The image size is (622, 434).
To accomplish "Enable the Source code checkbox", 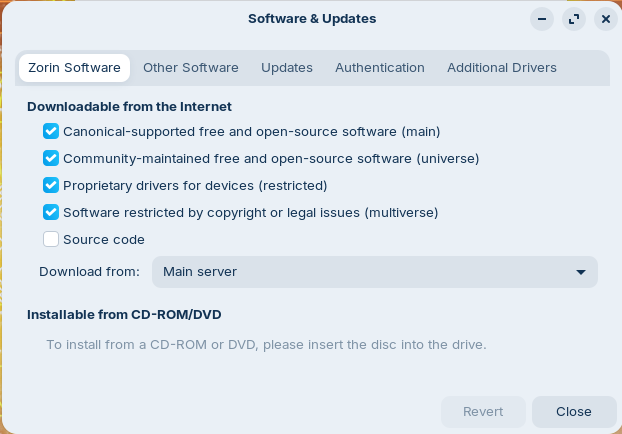I will pyautogui.click(x=51, y=239).
